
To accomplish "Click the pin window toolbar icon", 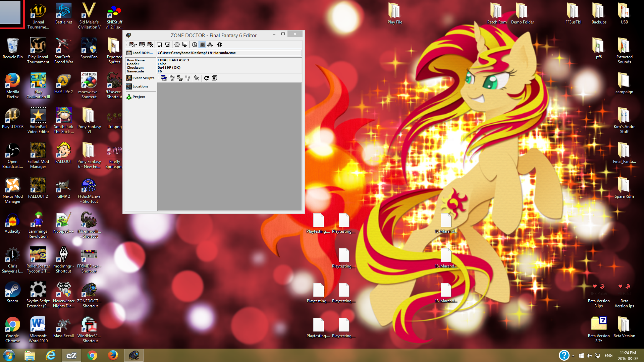I will coord(197,78).
